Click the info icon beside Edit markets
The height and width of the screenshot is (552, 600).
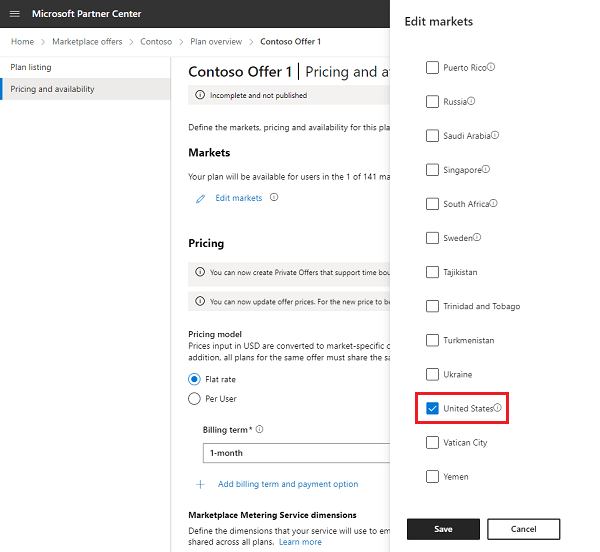tap(274, 197)
